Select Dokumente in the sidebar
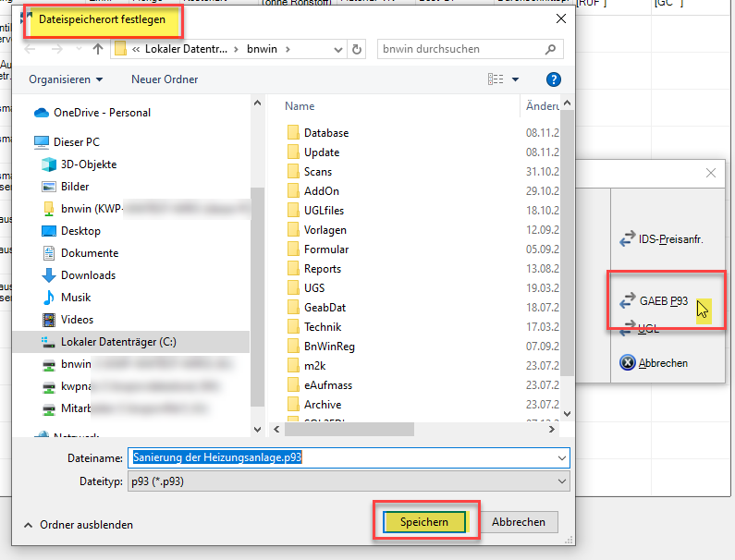 pyautogui.click(x=90, y=252)
